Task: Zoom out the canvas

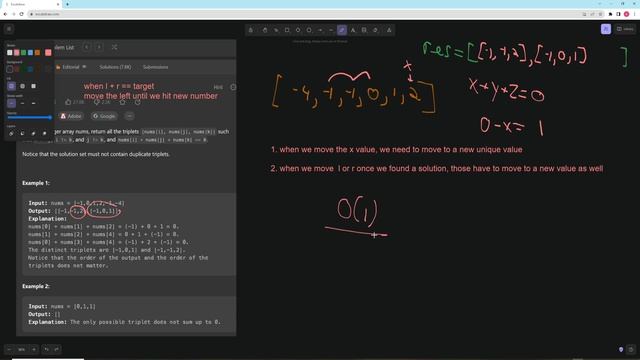Action: pyautogui.click(x=9, y=349)
